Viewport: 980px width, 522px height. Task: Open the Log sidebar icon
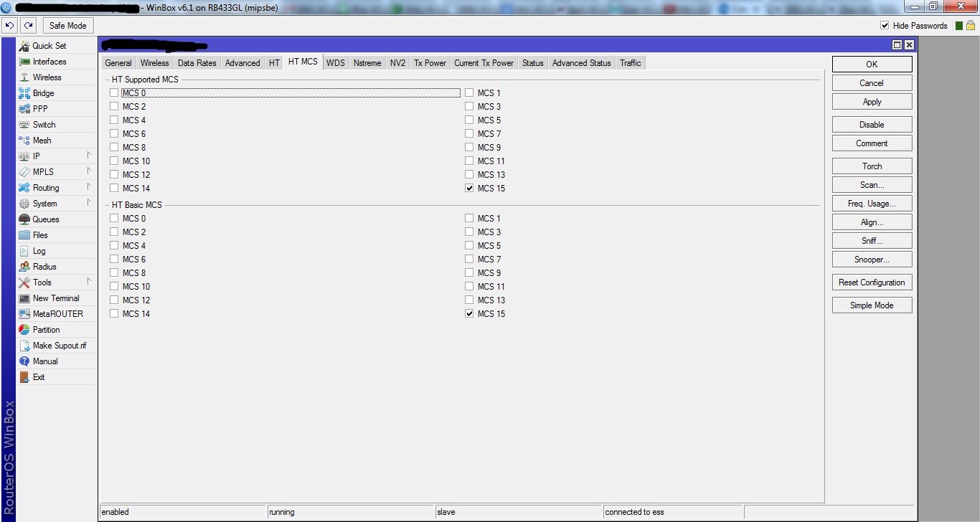pos(24,251)
